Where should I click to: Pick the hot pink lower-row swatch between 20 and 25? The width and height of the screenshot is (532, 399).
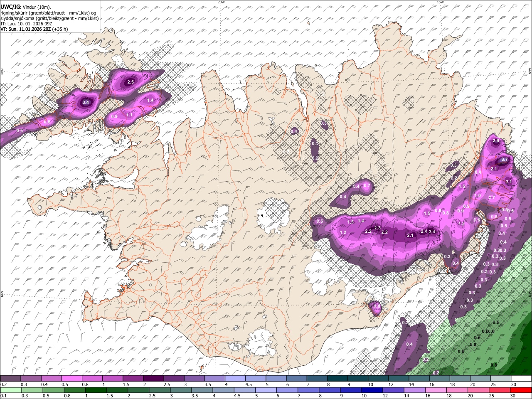(x=479, y=390)
